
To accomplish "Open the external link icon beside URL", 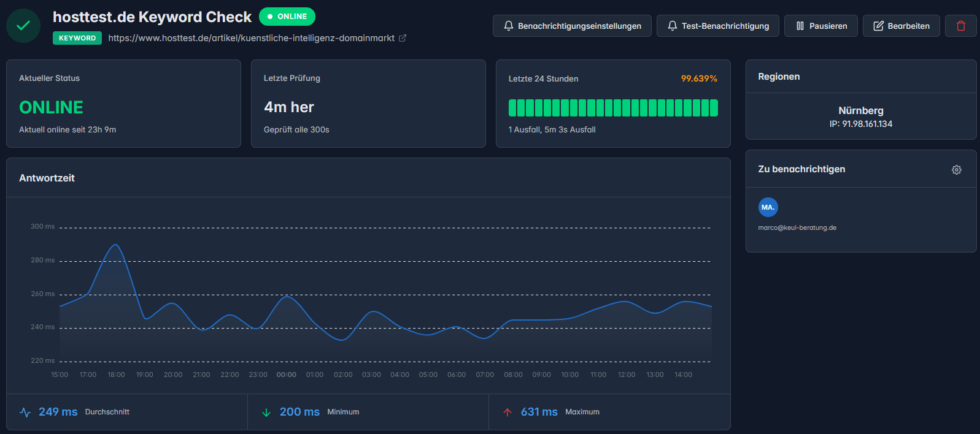I will coord(403,38).
